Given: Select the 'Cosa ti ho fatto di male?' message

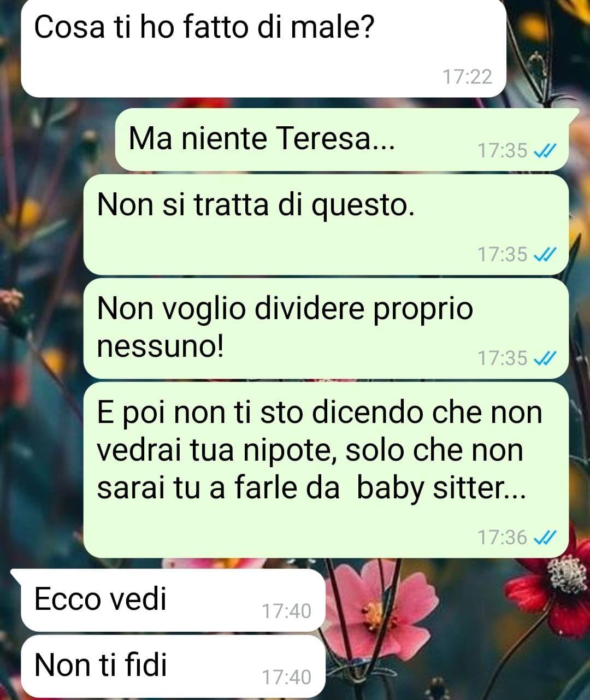Looking at the screenshot, I should [263, 48].
